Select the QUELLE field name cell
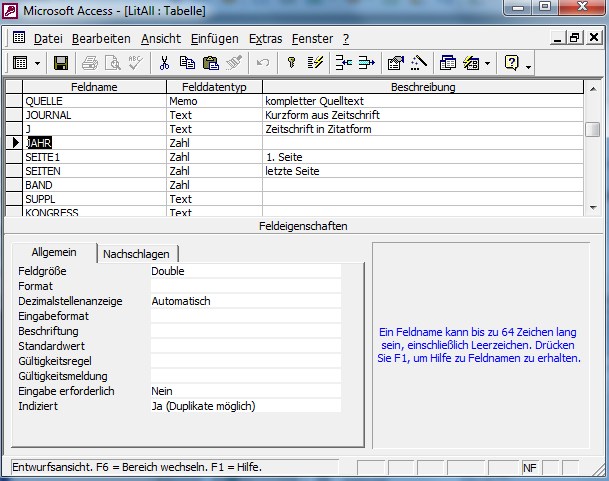609x481 pixels. coord(94,101)
